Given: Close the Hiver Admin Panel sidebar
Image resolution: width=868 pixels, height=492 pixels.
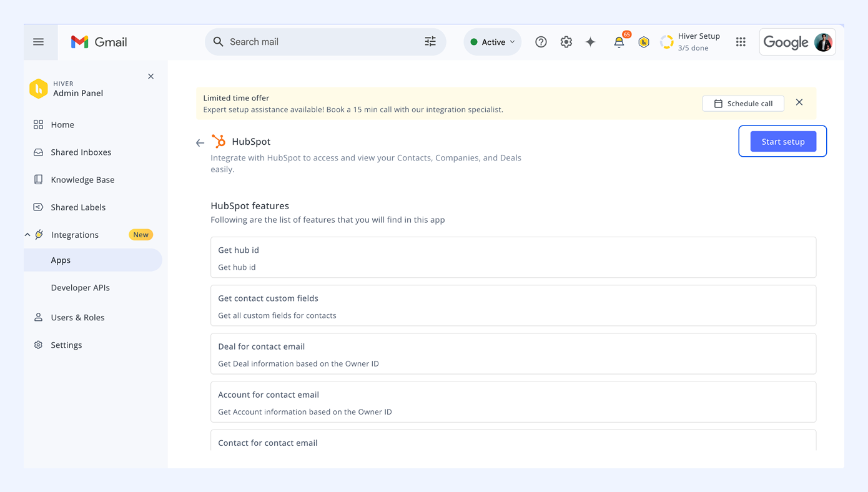Looking at the screenshot, I should pos(150,76).
